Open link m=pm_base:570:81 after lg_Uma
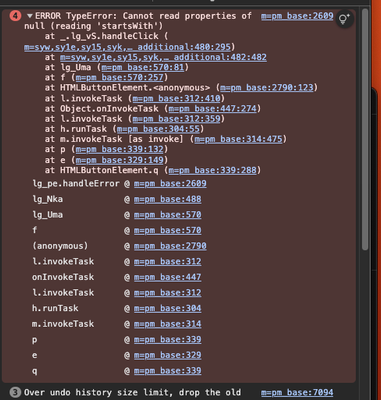The width and height of the screenshot is (381, 400). (x=143, y=67)
